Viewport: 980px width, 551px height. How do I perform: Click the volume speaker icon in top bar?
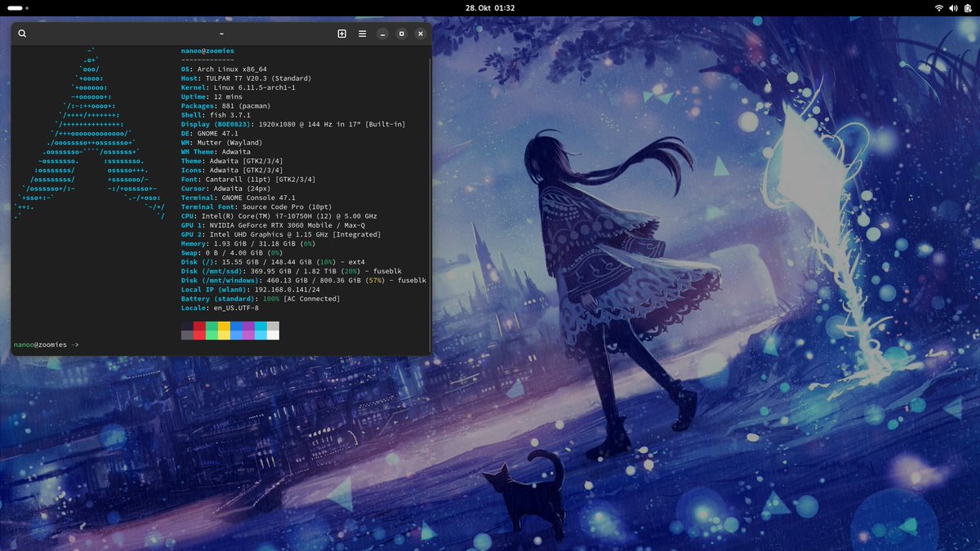click(x=954, y=7)
